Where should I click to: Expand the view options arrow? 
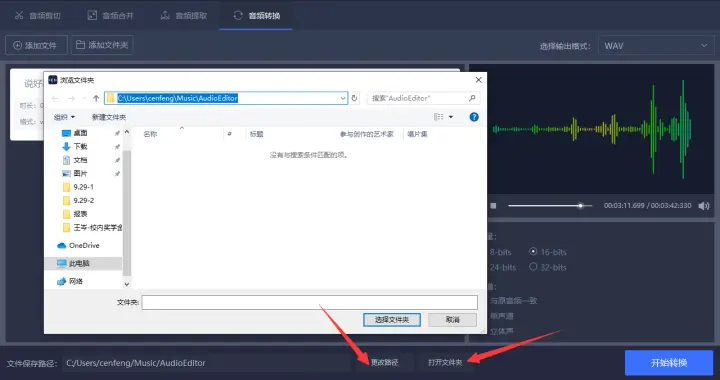tap(451, 117)
